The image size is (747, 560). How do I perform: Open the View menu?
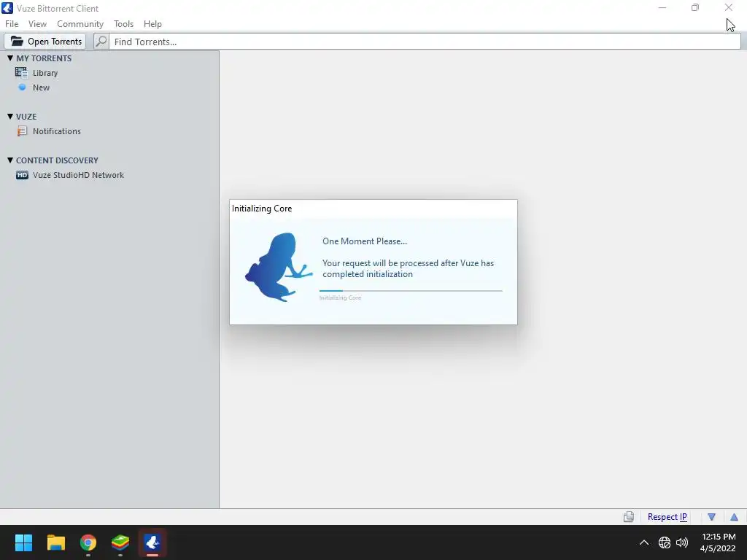tap(37, 24)
